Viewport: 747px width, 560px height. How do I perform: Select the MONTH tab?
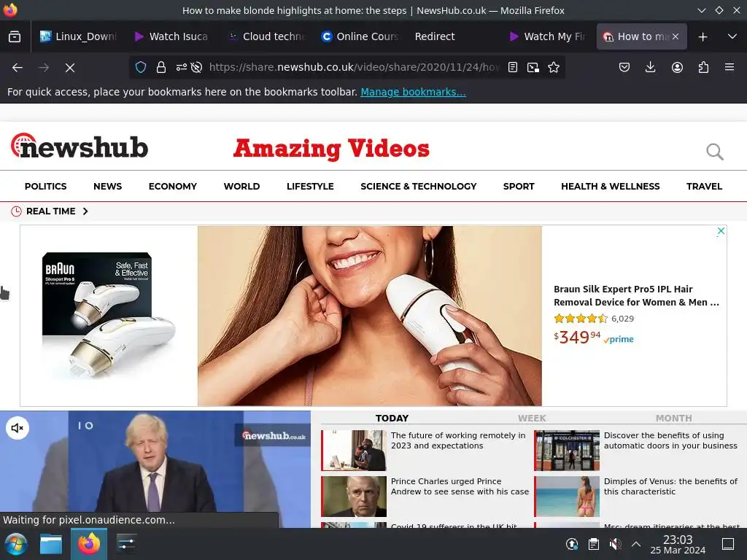[673, 418]
